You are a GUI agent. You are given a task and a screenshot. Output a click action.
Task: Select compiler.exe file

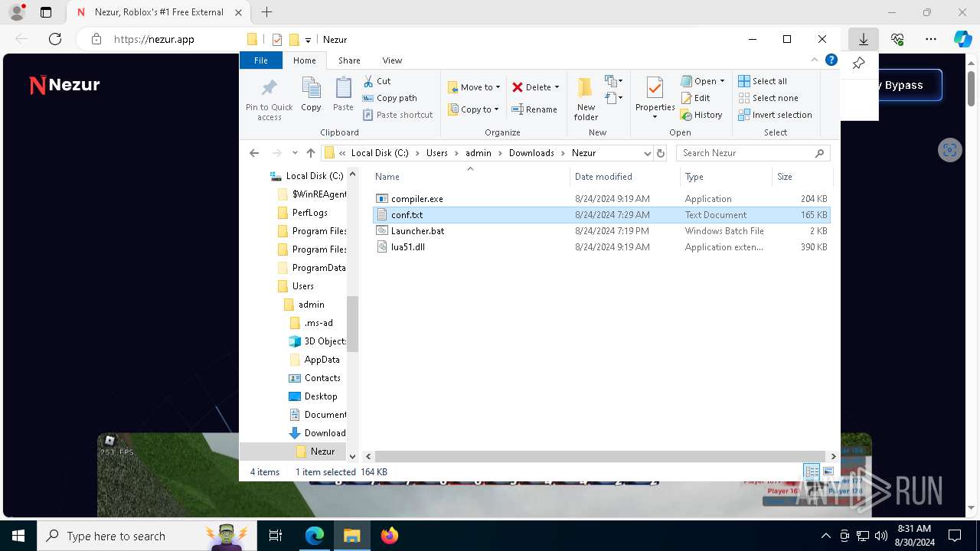[601, 199]
